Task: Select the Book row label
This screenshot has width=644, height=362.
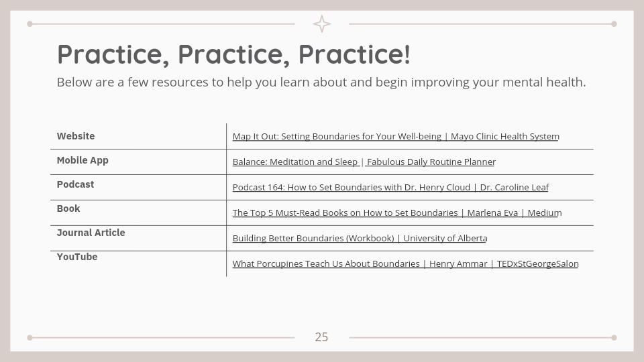Action: pyautogui.click(x=68, y=208)
